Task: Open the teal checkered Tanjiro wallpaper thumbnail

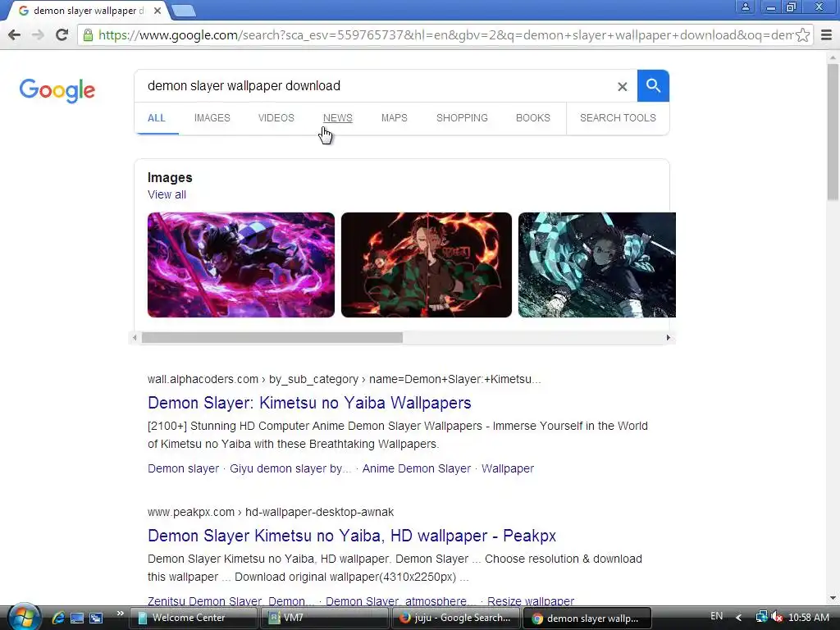Action: pos(597,265)
